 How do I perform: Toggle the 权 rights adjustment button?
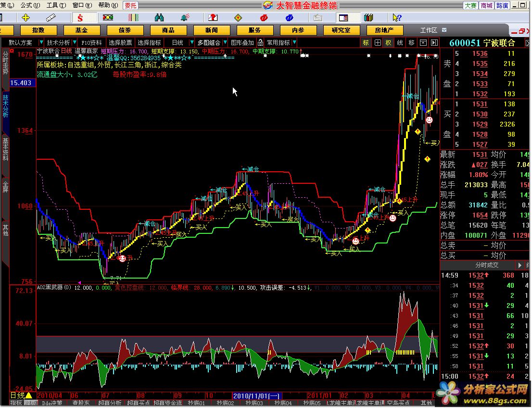tap(389, 42)
